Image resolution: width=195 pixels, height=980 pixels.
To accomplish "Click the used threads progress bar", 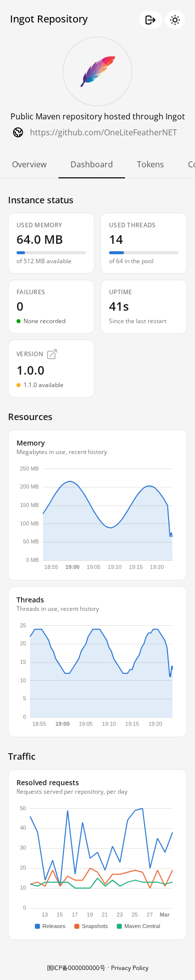I will 143,253.
